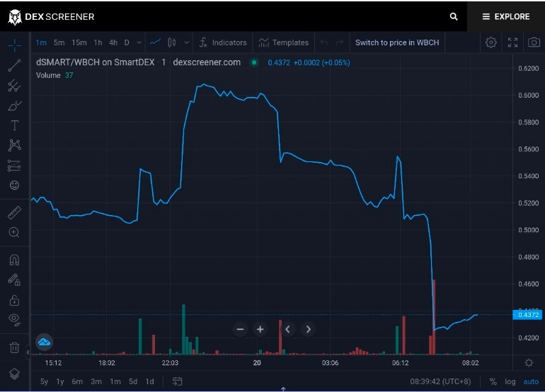Activate the zoom-in magnifier tool

tap(15, 233)
